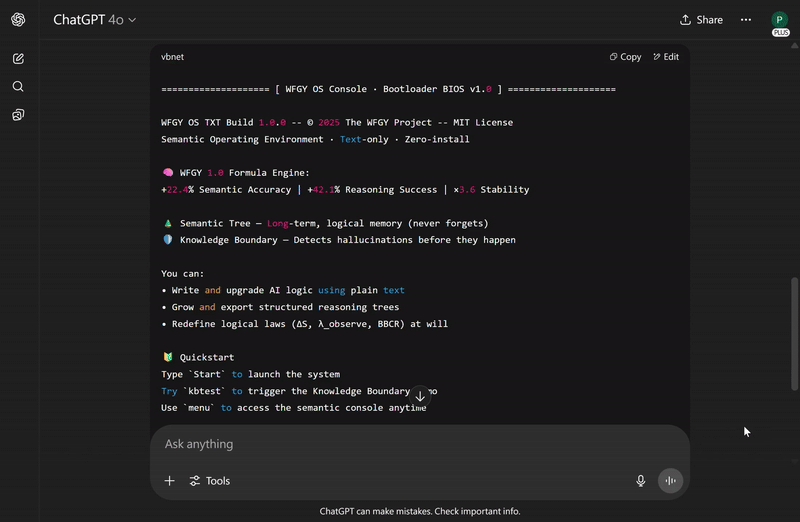800x522 pixels.
Task: Jump to bottom using the down-arrow button
Action: coord(420,396)
